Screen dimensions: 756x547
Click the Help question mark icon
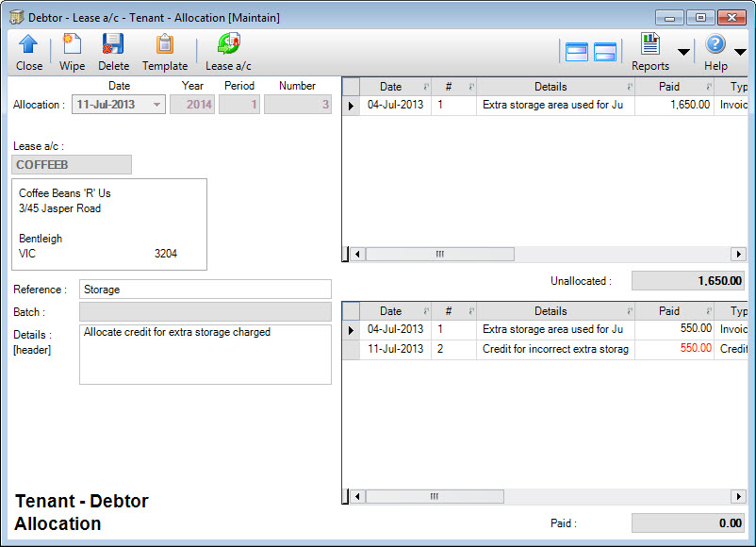[x=715, y=44]
